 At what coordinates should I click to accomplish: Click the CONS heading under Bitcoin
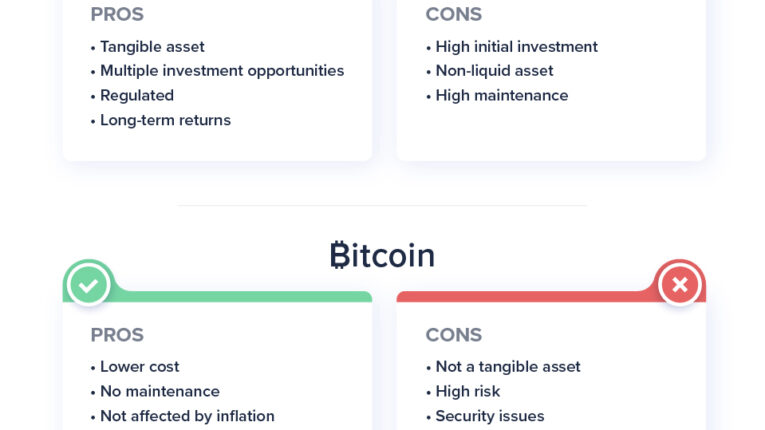[453, 335]
